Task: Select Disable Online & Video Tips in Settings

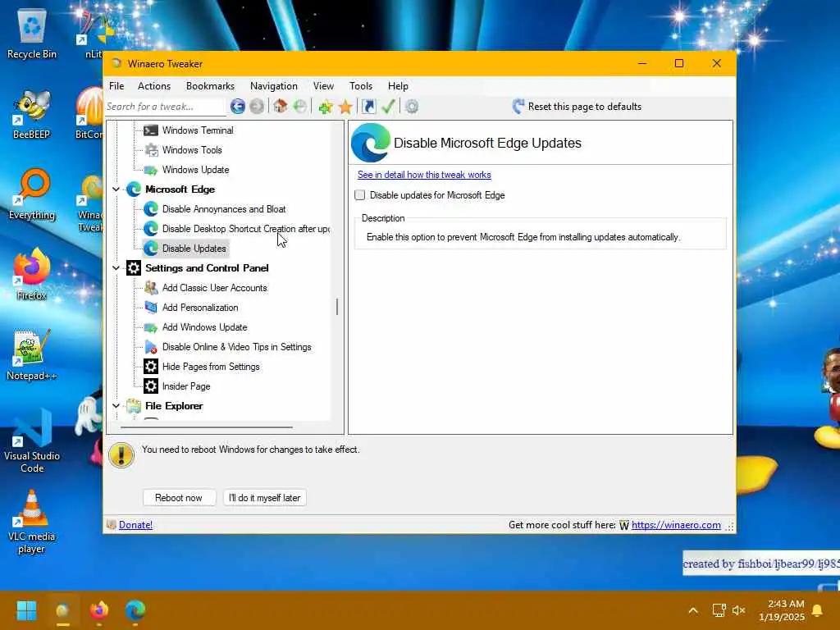Action: pyautogui.click(x=236, y=347)
